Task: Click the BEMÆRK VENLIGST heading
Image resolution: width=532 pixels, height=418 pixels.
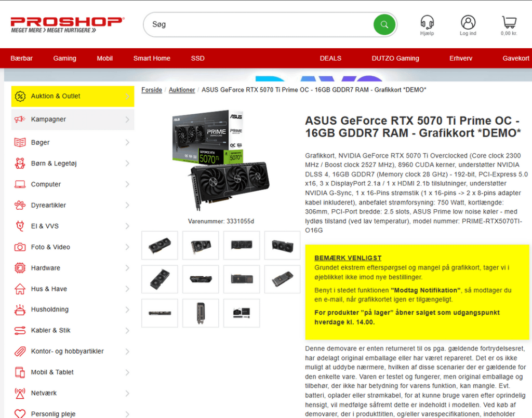Action: tap(348, 258)
